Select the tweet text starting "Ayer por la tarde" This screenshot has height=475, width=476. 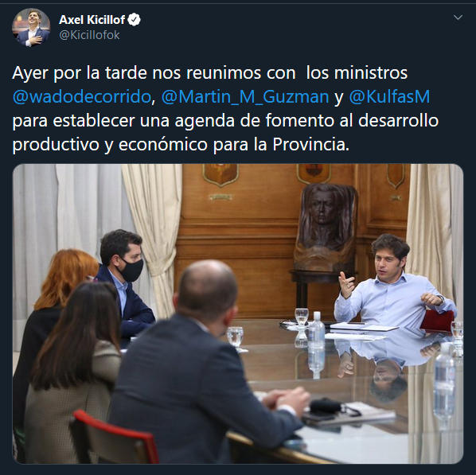click(225, 109)
